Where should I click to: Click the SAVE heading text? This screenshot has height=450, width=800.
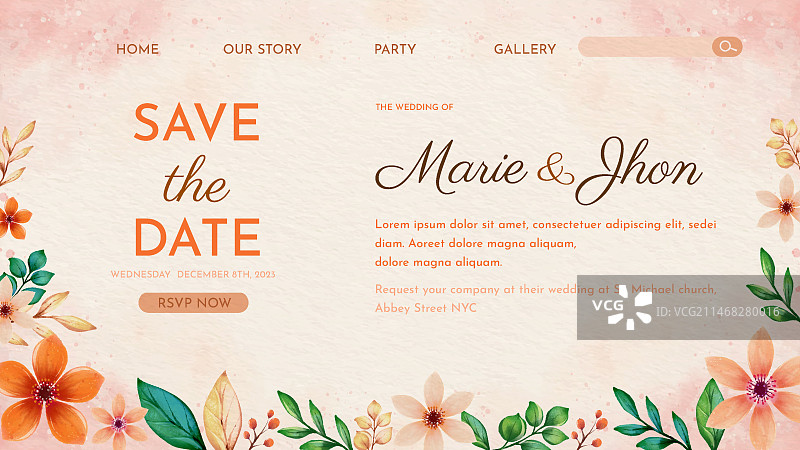[197, 122]
